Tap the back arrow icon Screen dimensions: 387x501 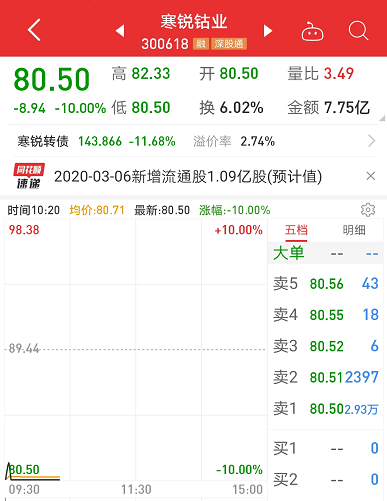[34, 30]
